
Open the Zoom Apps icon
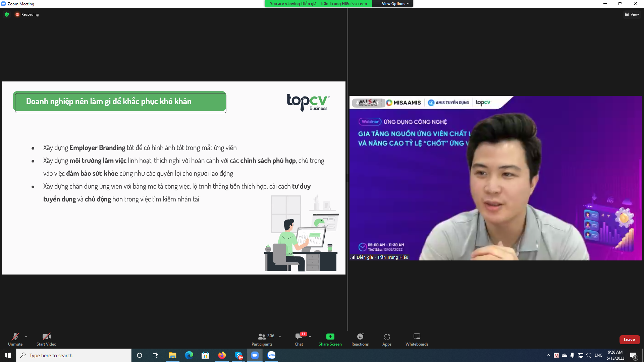click(387, 337)
